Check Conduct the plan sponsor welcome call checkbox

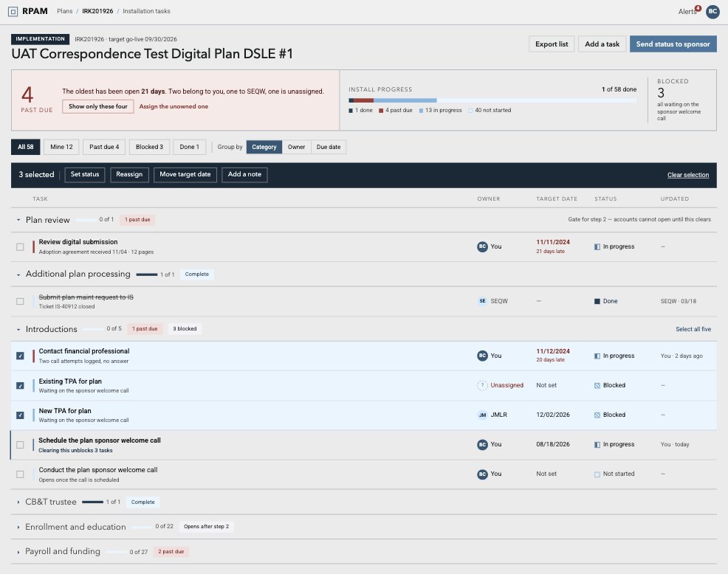point(20,474)
